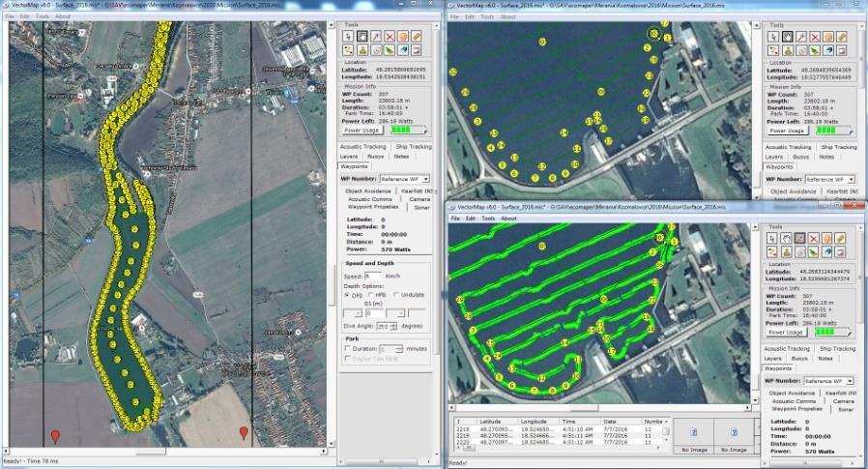Click Power Usage button in top-right window
Viewport: 868px width, 469px height.
pyautogui.click(x=787, y=131)
